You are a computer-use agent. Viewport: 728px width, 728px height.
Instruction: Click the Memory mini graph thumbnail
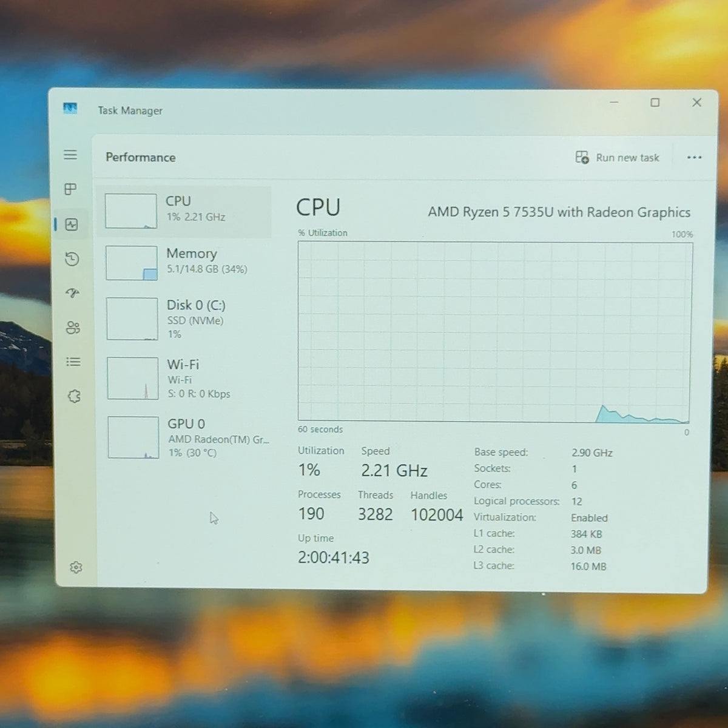pyautogui.click(x=132, y=263)
